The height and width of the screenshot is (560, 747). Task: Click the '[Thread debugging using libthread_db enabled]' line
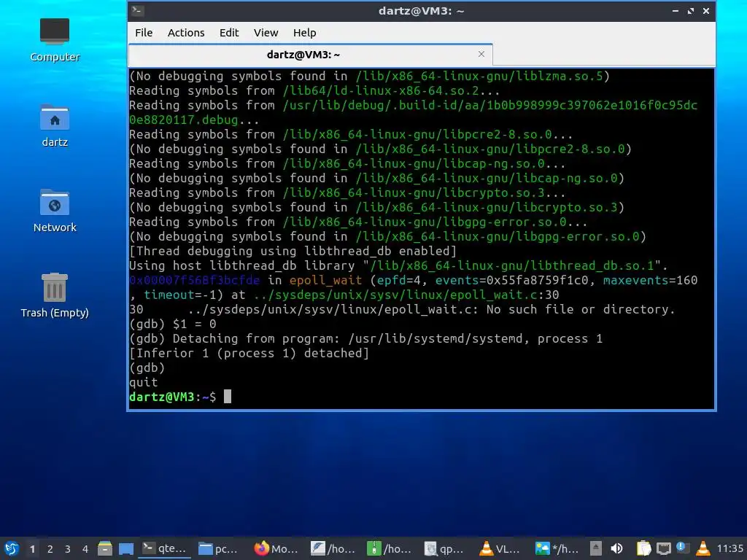[x=293, y=251]
